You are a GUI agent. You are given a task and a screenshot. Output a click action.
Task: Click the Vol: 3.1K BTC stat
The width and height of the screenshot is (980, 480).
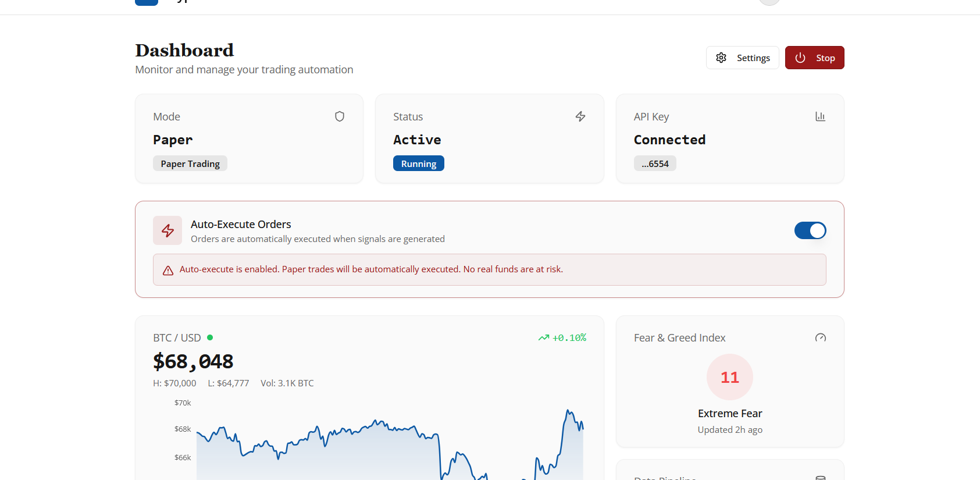point(287,383)
